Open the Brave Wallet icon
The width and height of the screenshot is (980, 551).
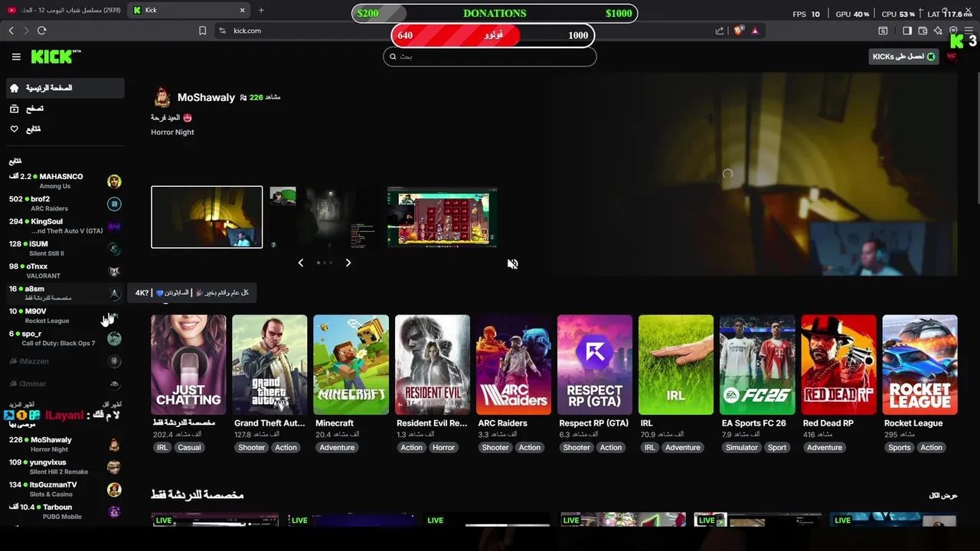coord(923,31)
